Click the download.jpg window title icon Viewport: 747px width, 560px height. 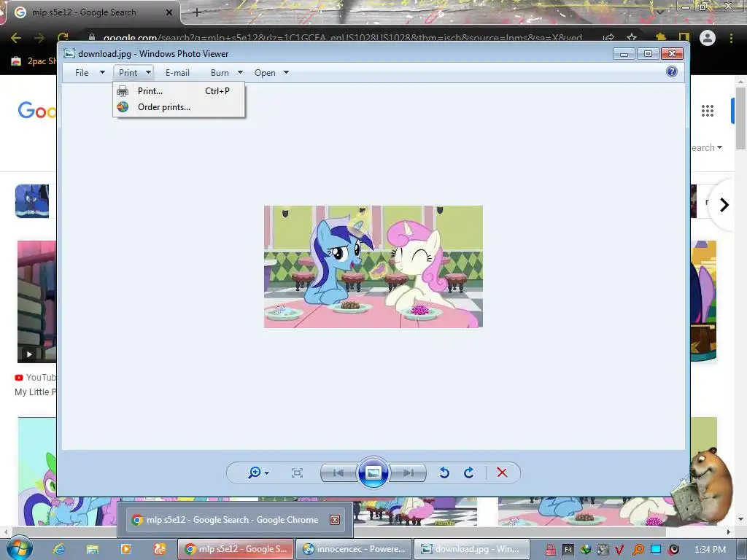click(69, 53)
